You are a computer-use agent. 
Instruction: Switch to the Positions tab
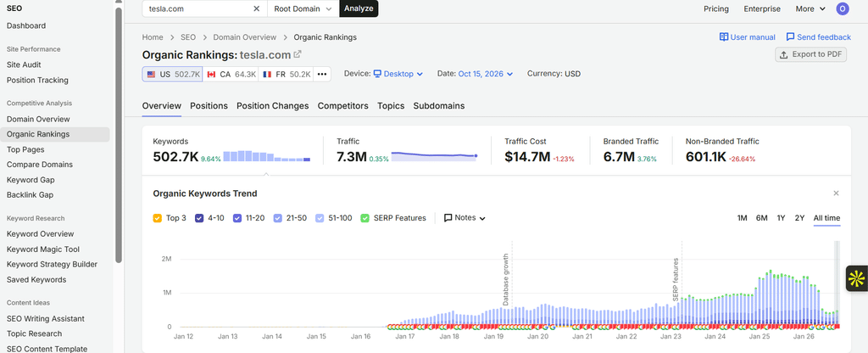pyautogui.click(x=209, y=106)
